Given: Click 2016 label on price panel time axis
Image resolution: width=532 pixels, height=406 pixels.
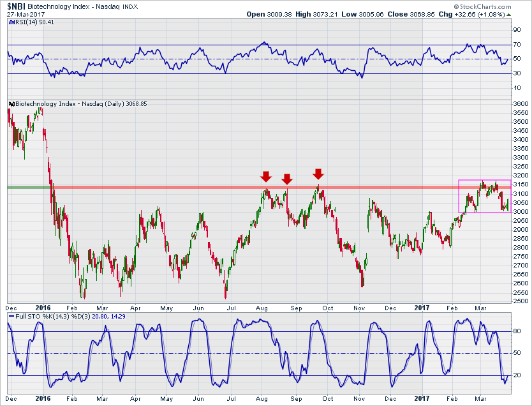Looking at the screenshot, I should (43, 308).
